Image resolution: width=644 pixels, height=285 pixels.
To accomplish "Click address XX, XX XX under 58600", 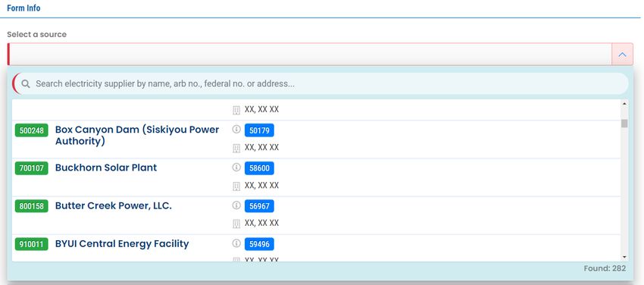I will (261, 185).
